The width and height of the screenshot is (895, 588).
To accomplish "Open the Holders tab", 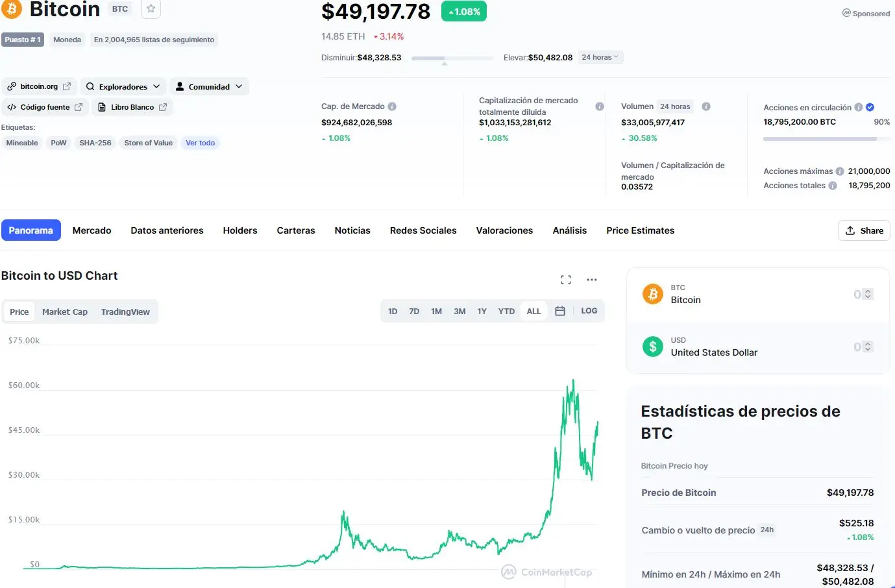I will 240,230.
